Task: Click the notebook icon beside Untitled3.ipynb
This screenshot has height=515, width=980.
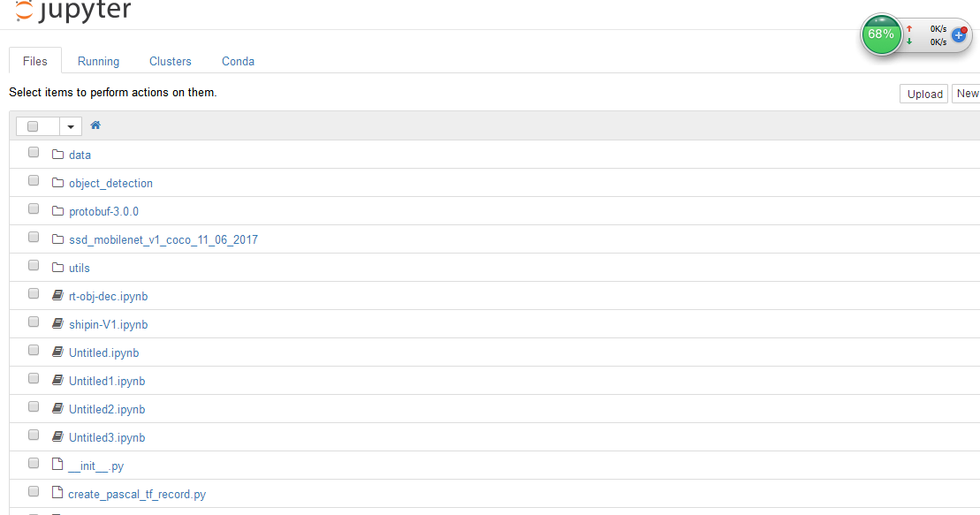Action: coord(57,436)
